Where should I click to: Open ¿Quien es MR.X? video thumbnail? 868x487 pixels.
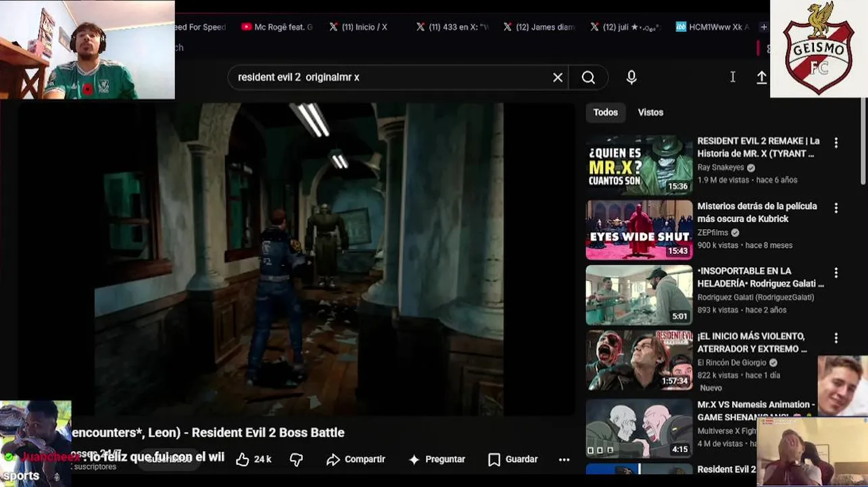pos(639,165)
